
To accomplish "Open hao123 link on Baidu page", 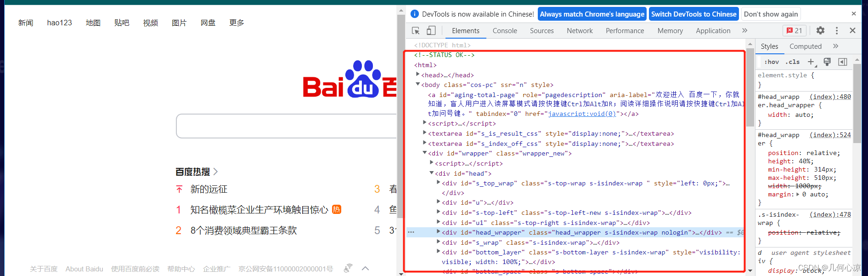I will 59,23.
